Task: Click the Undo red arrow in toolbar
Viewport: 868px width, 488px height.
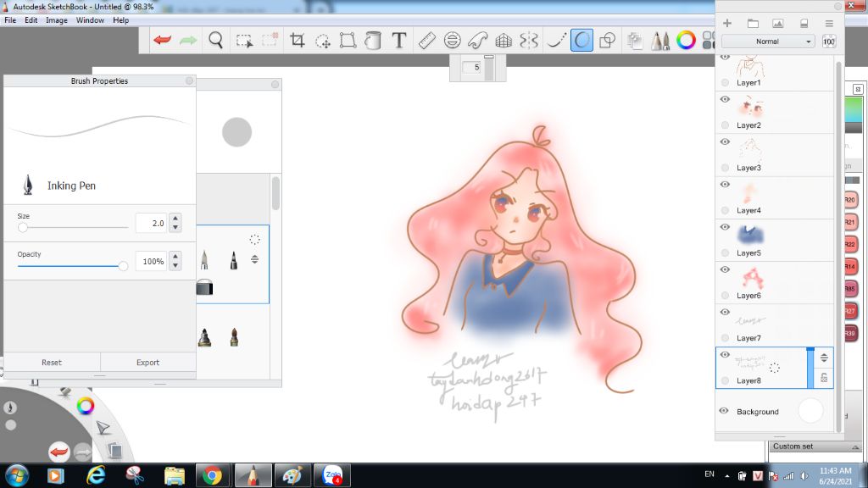Action: click(162, 40)
